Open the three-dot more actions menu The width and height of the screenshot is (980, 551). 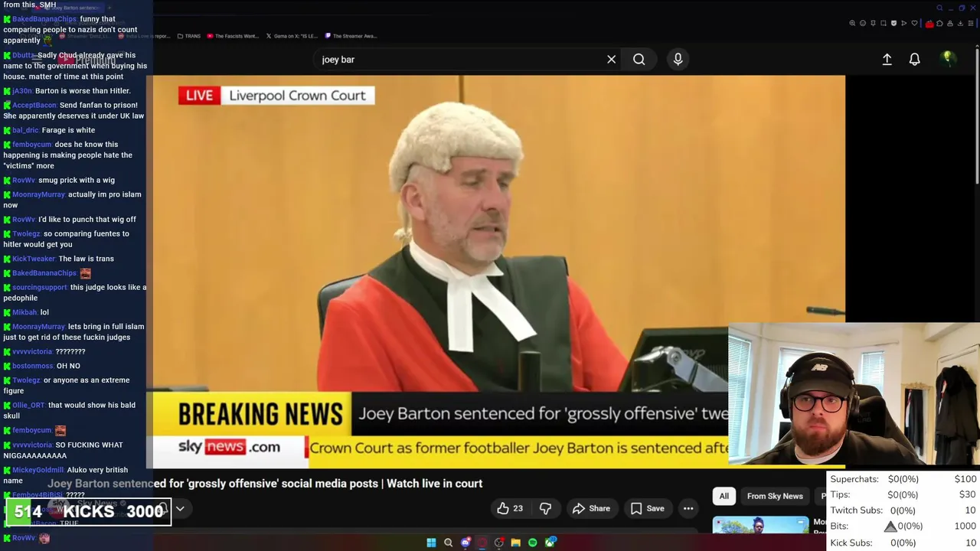(688, 508)
